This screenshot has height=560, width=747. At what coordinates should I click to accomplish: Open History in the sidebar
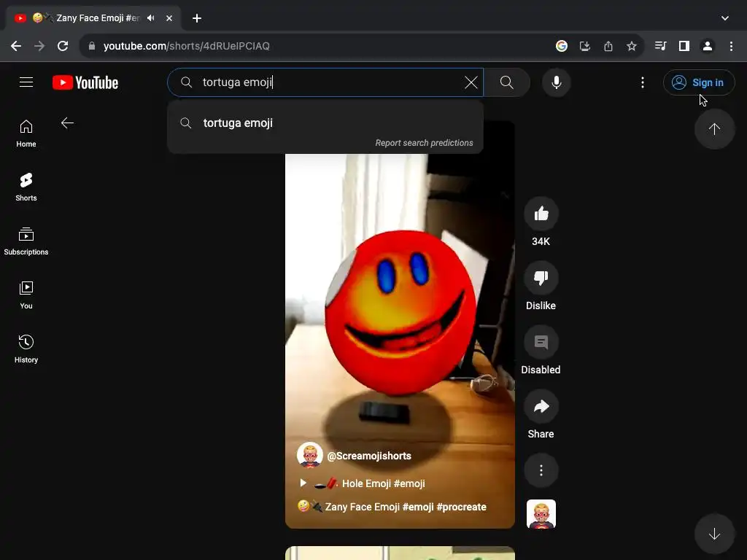tap(26, 349)
